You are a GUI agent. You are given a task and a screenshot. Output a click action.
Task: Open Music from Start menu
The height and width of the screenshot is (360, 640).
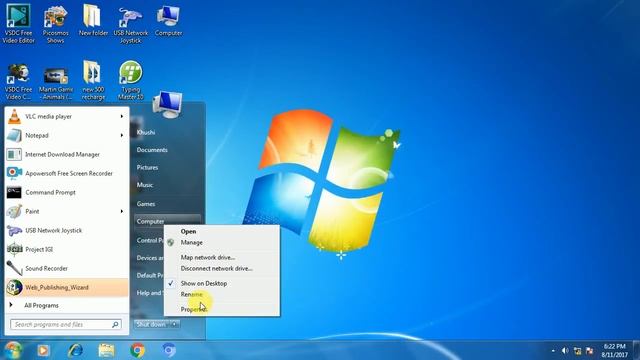coord(145,185)
